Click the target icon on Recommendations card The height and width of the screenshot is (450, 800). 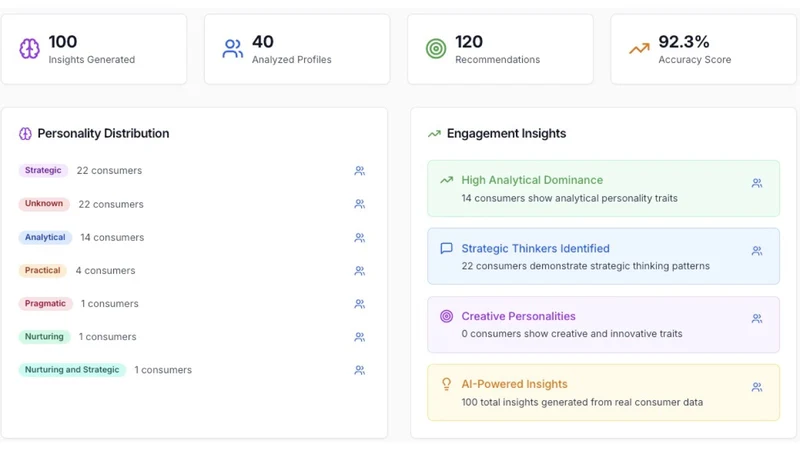tap(436, 49)
